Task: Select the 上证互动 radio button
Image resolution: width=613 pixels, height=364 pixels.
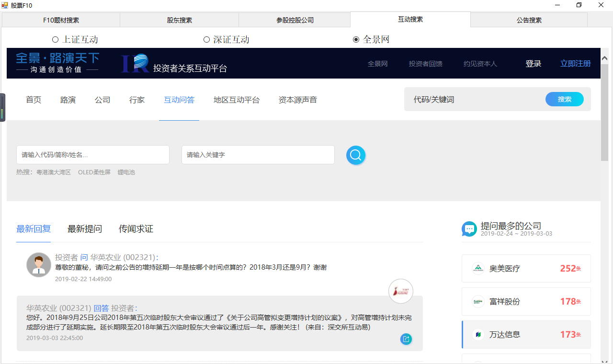Action: point(55,40)
